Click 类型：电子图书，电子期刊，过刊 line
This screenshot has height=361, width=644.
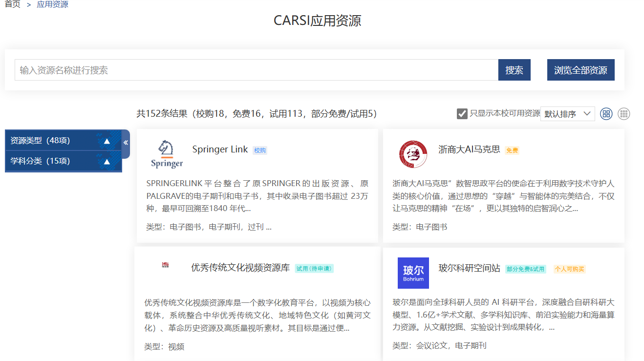(x=209, y=227)
